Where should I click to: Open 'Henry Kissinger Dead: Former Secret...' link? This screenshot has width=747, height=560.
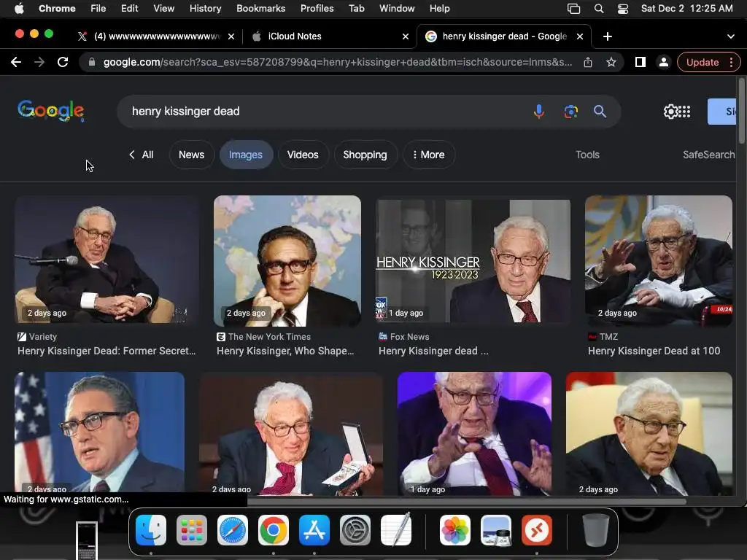[x=107, y=351]
